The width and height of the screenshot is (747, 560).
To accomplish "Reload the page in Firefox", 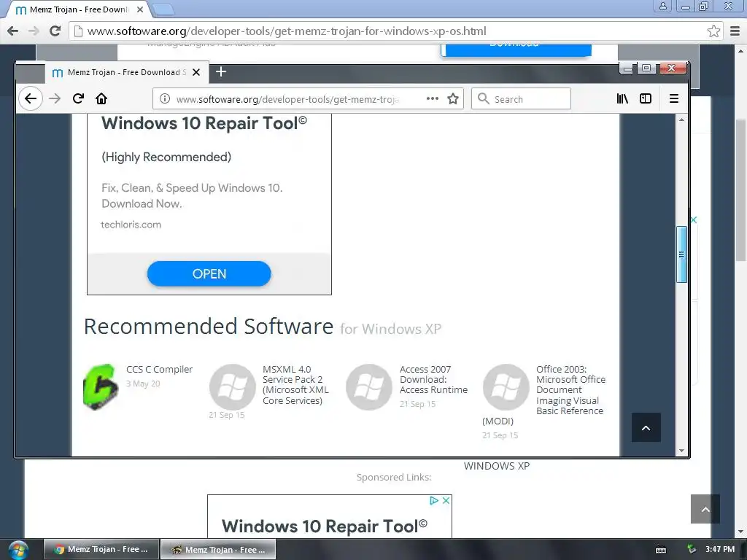I will (78, 98).
